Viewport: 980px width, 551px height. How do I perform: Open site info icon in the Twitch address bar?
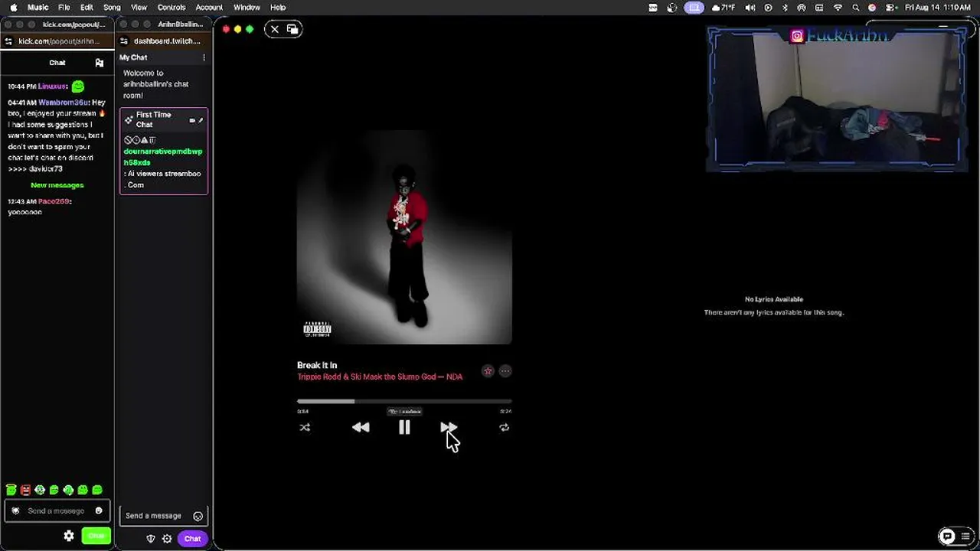(124, 41)
